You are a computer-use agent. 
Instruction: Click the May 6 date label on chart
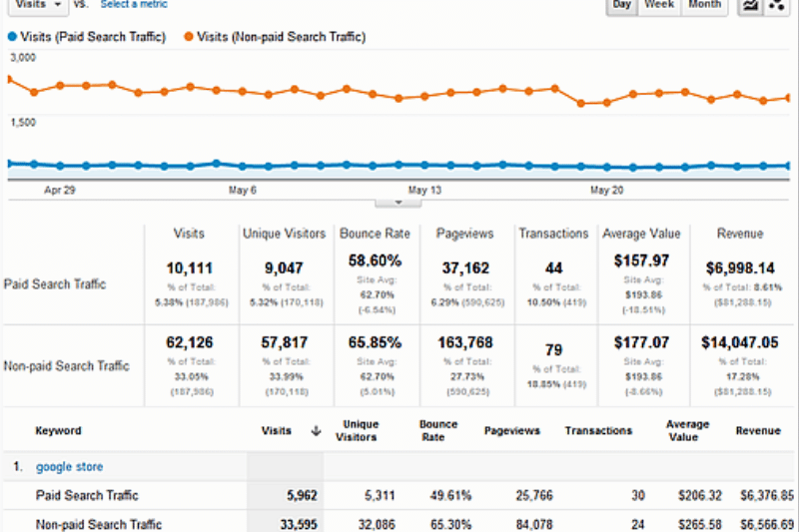(x=243, y=191)
